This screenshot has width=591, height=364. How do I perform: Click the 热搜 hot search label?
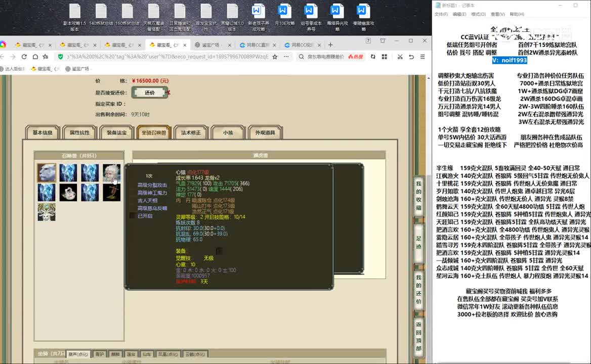pyautogui.click(x=355, y=57)
